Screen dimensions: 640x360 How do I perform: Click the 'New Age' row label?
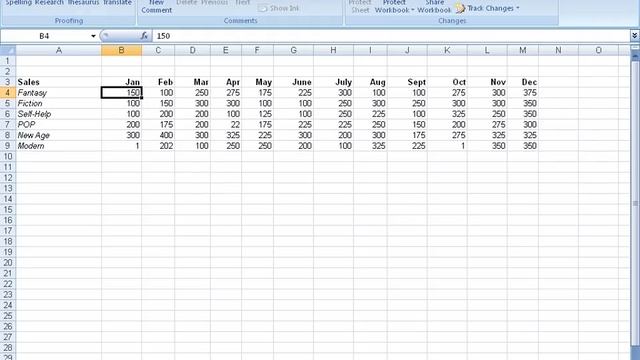[59, 135]
